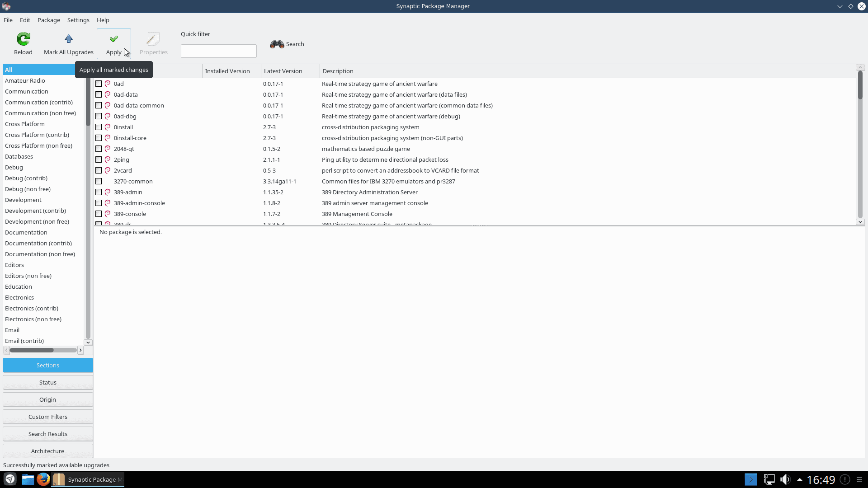
Task: Click the Debian icon beside 2048-qt
Action: click(108, 149)
